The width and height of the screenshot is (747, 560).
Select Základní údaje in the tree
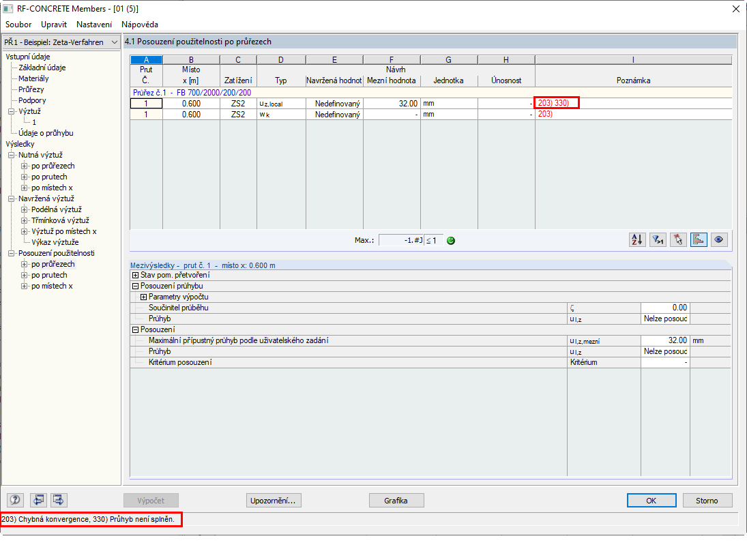[42, 68]
